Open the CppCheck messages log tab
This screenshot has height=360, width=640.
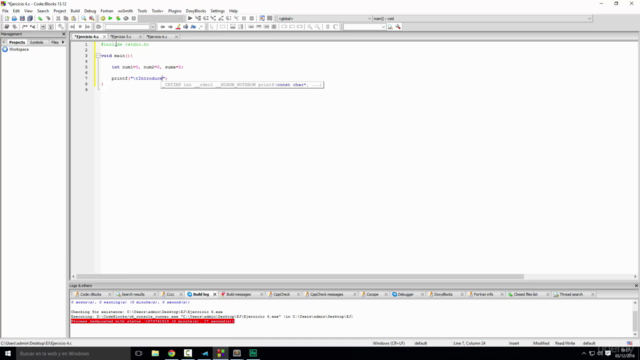tap(327, 294)
